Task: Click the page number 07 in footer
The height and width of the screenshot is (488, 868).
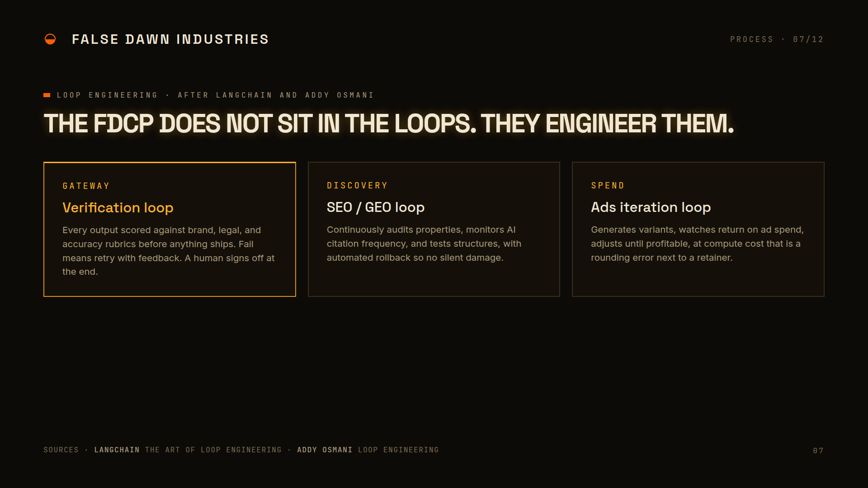Action: coord(818,450)
